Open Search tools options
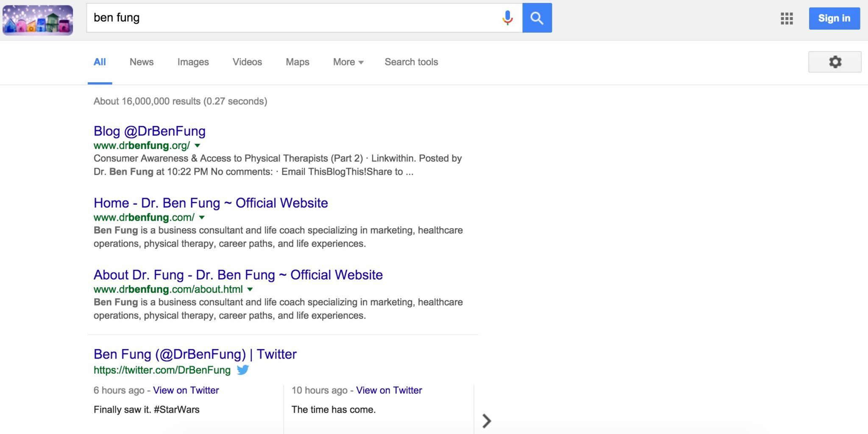This screenshot has height=434, width=868. (x=411, y=62)
